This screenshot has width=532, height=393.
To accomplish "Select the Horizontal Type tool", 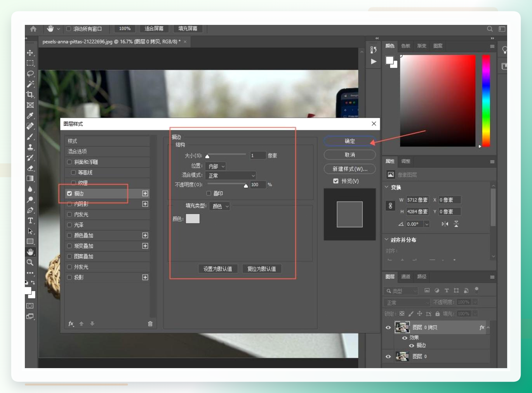I will (30, 220).
